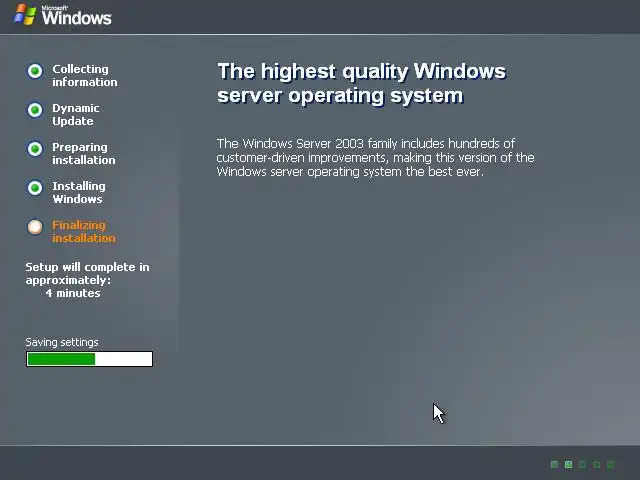Select the Installing Windows step text
The width and height of the screenshot is (640, 480).
pyautogui.click(x=79, y=193)
